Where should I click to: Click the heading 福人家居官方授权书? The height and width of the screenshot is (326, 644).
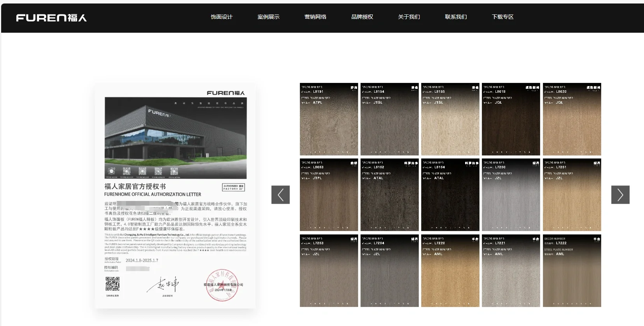[135, 187]
